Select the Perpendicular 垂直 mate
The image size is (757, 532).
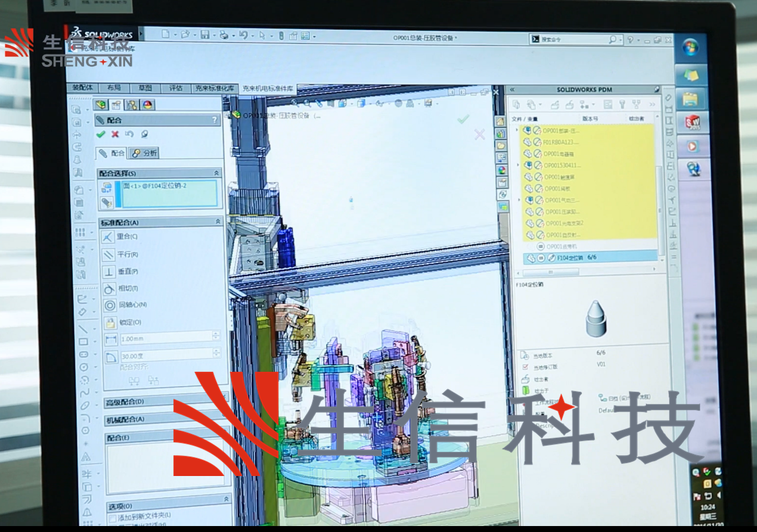[109, 272]
